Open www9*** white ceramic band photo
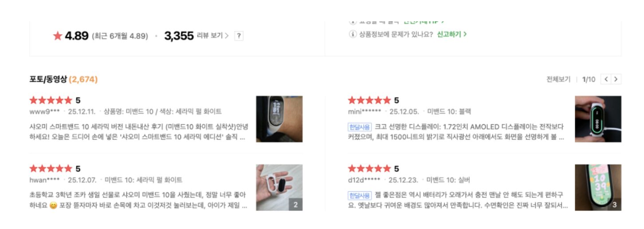This screenshot has height=229, width=644. pyautogui.click(x=279, y=119)
